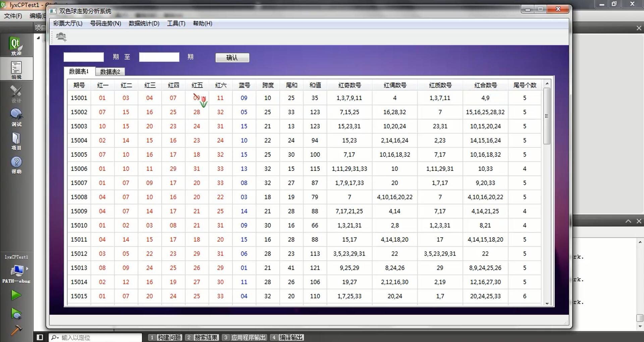
Task: Click the 期号 column header
Action: coord(79,85)
